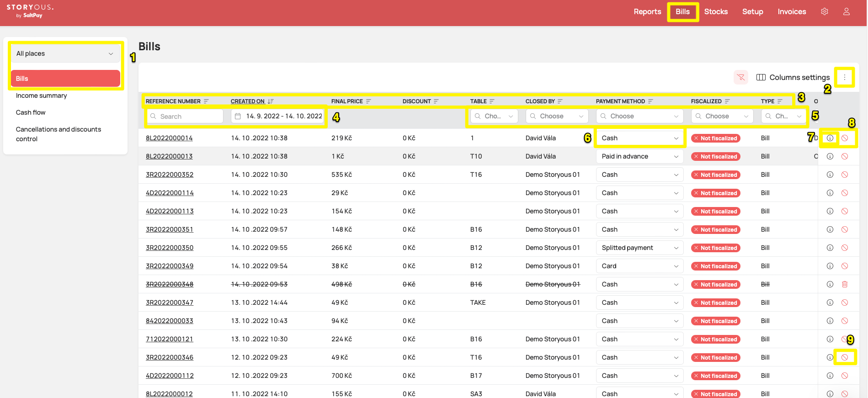Open bill 3R2022000352 link
The image size is (868, 398).
coord(170,175)
